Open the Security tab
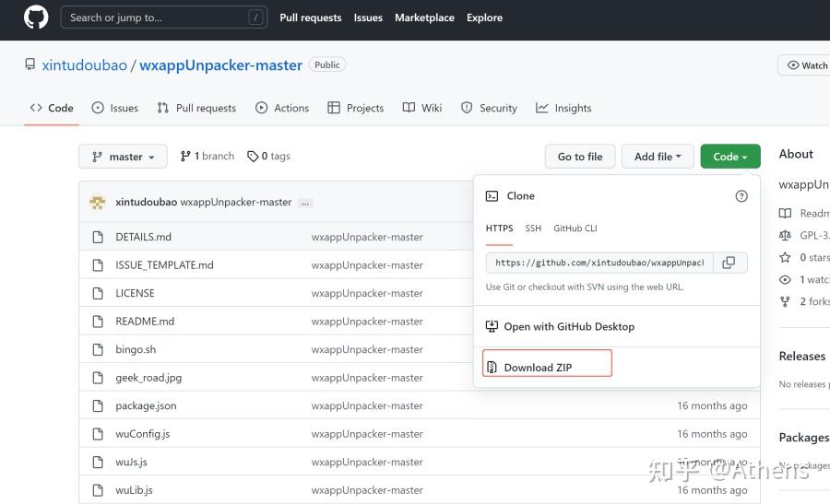 pyautogui.click(x=489, y=108)
